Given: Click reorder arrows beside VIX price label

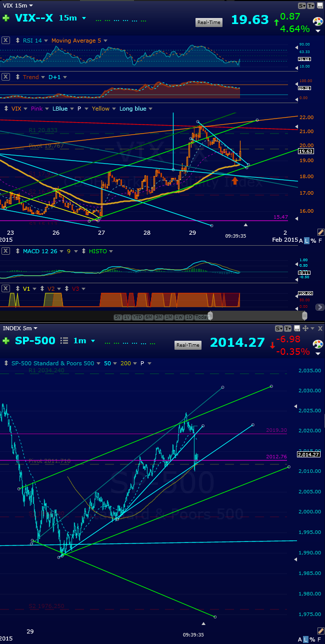Looking at the screenshot, I should (6, 109).
